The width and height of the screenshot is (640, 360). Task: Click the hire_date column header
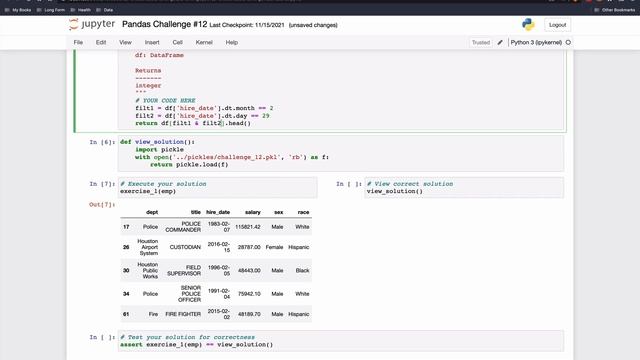point(218,212)
